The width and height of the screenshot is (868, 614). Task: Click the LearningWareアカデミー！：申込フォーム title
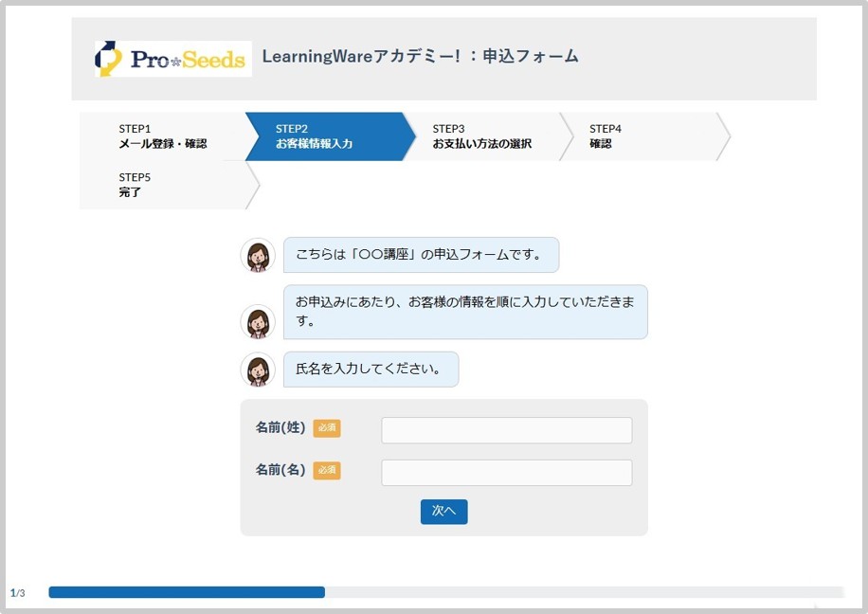(420, 57)
